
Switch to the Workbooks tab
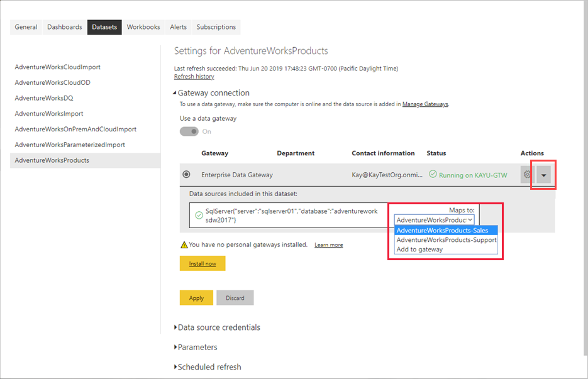143,27
